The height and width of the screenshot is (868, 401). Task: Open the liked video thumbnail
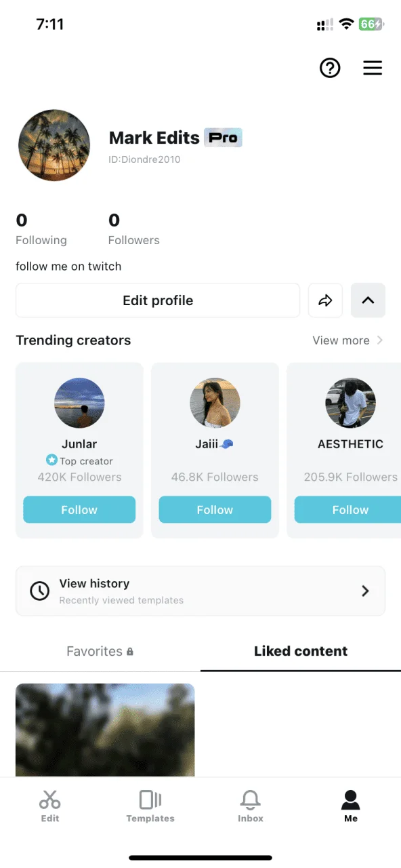click(x=105, y=730)
